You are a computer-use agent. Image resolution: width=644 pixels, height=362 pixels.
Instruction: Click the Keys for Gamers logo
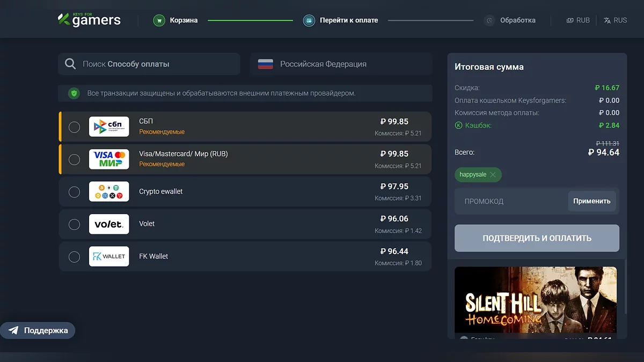[89, 20]
